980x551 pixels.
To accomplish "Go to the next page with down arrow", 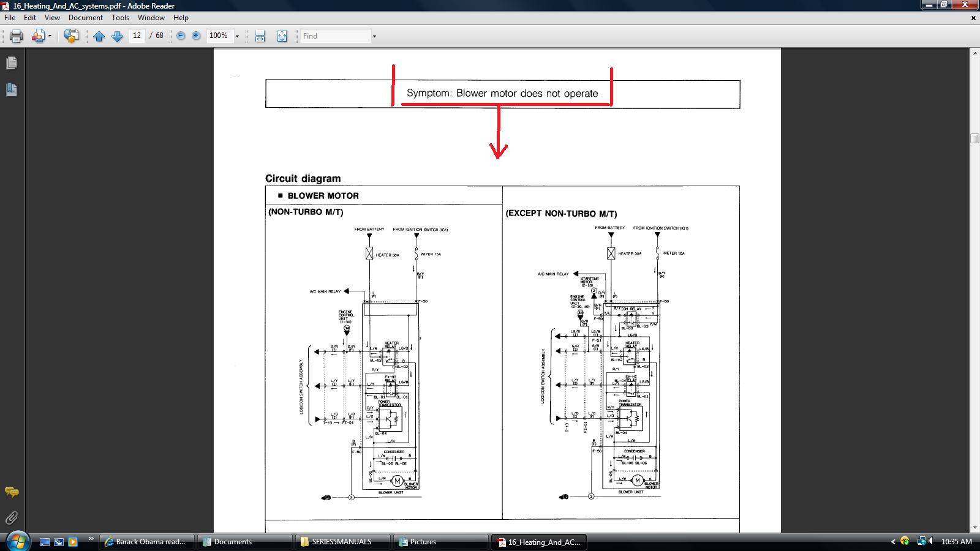I will pyautogui.click(x=117, y=36).
